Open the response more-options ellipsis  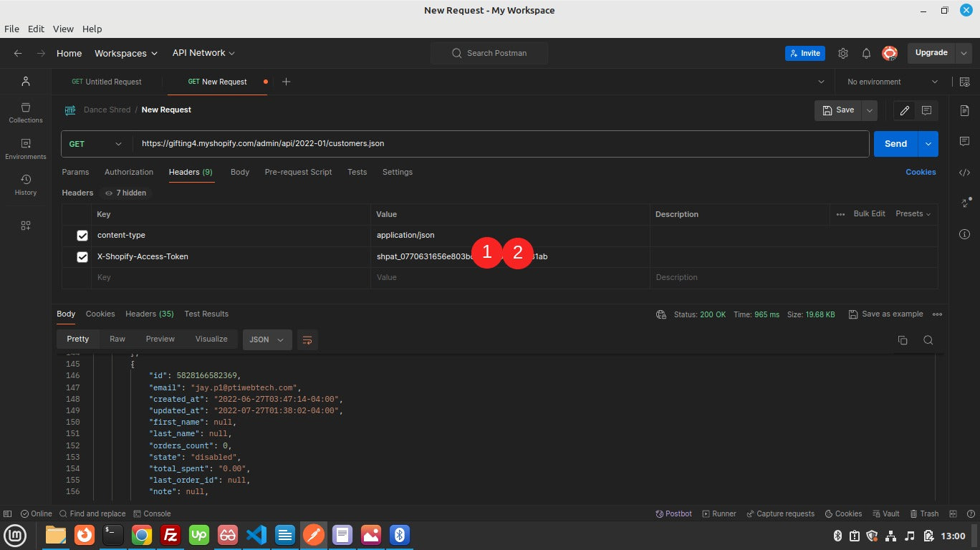pyautogui.click(x=937, y=314)
